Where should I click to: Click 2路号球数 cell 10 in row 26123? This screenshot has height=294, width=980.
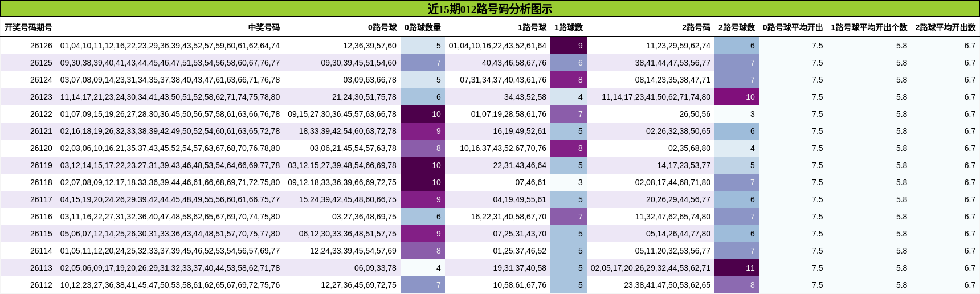(x=736, y=97)
